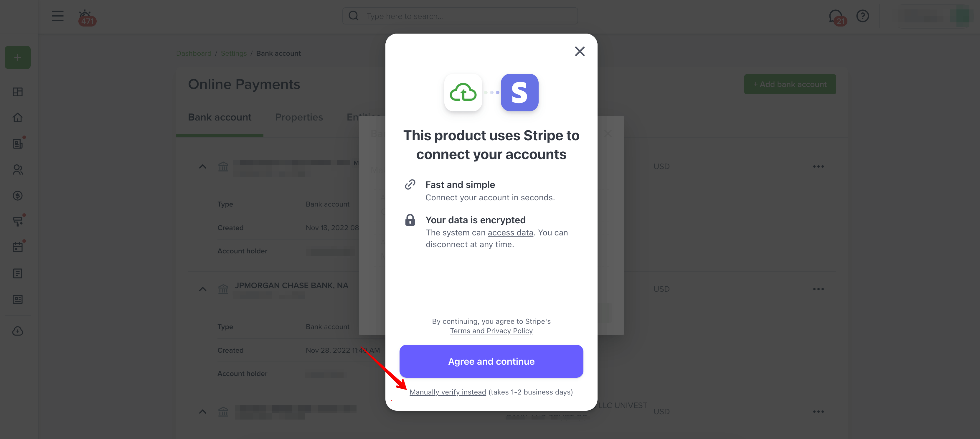This screenshot has width=980, height=439.
Task: Click the green plus create button in sidebar
Action: click(17, 57)
